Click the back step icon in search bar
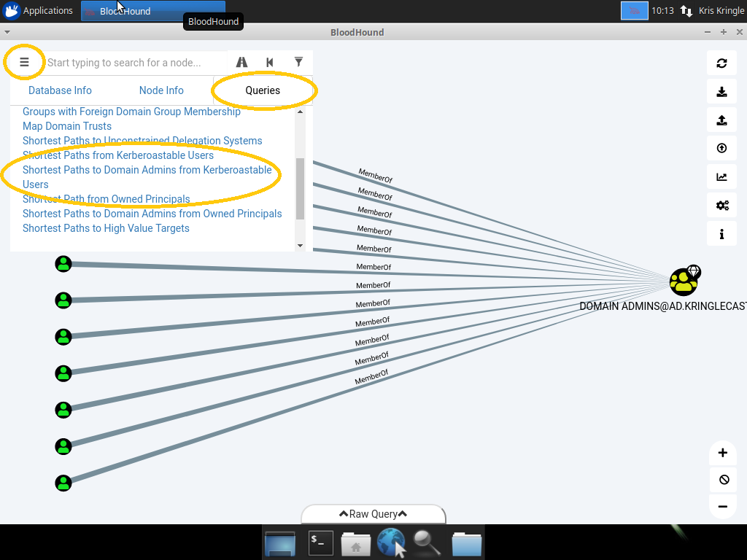The height and width of the screenshot is (560, 747). coord(270,63)
